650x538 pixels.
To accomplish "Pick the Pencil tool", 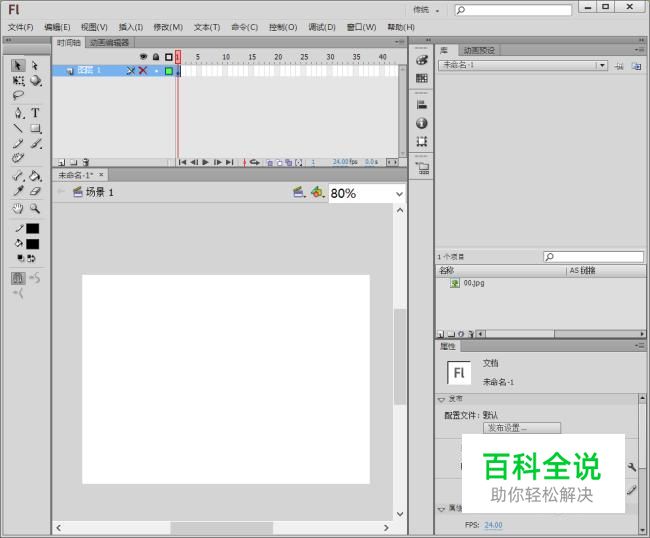I will (18, 143).
